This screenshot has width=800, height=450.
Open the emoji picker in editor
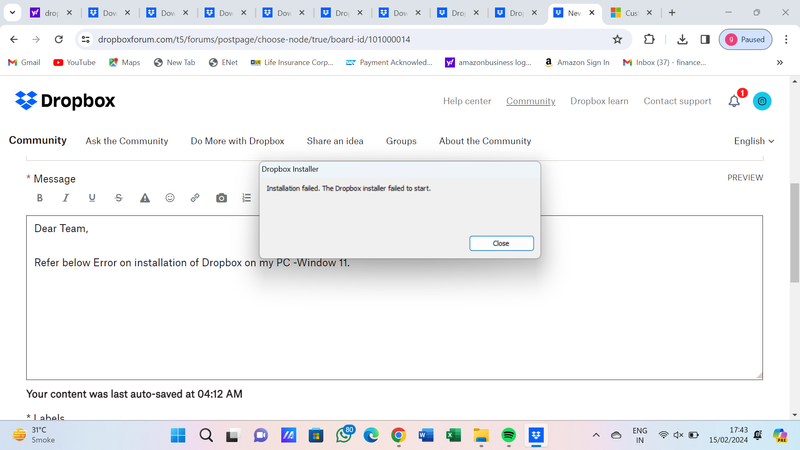[170, 197]
